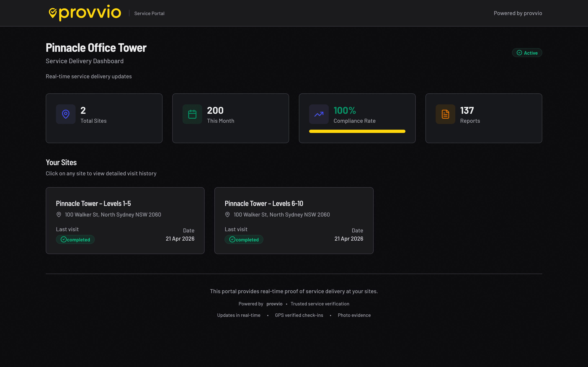Click the map pin icon on Total Sites card

(66, 114)
